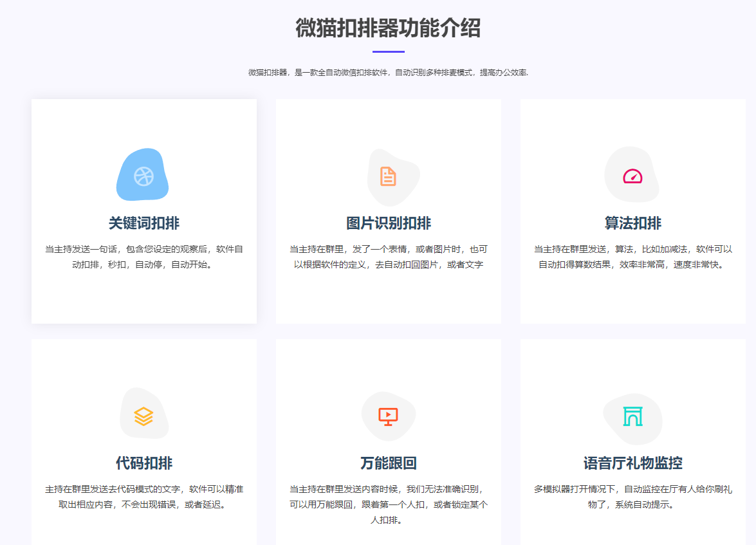Image resolution: width=756 pixels, height=545 pixels.
Task: Open the 代码扣排 card title
Action: pyautogui.click(x=143, y=463)
